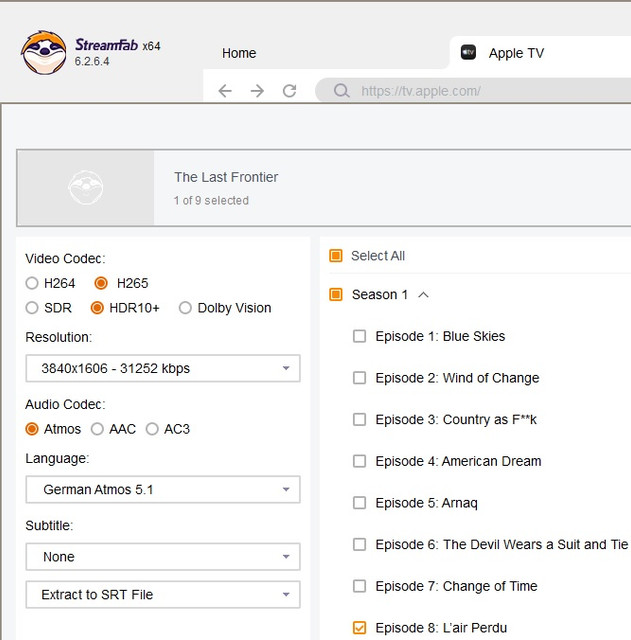Expand the Extract to SRT File dropdown

click(162, 594)
